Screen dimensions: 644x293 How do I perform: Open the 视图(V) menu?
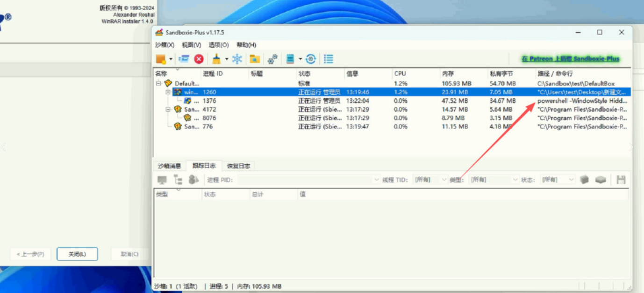(191, 45)
